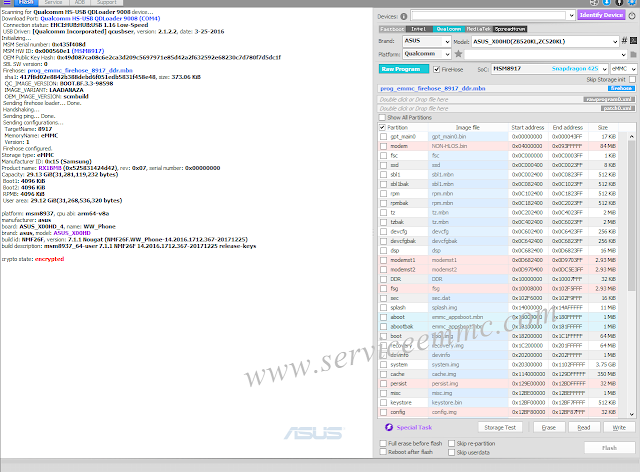Open the Platform dropdown showing Qualcomm

coord(426,54)
